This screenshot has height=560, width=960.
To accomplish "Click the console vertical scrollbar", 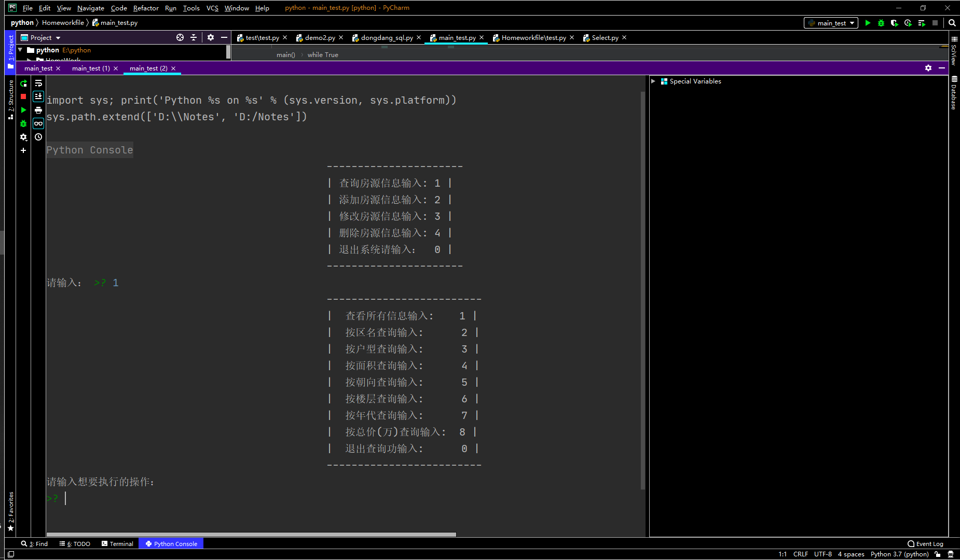I will (x=643, y=290).
